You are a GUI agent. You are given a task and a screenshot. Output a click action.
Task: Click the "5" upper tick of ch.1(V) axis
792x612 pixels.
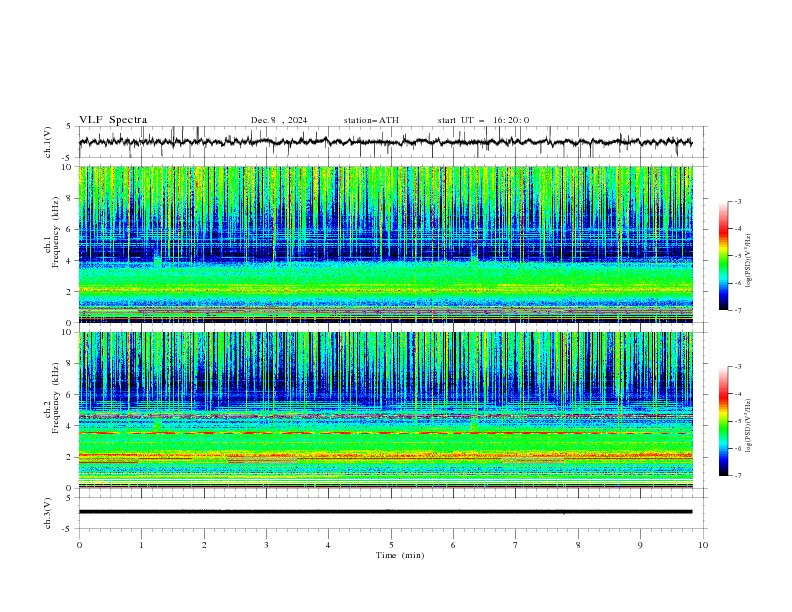69,127
